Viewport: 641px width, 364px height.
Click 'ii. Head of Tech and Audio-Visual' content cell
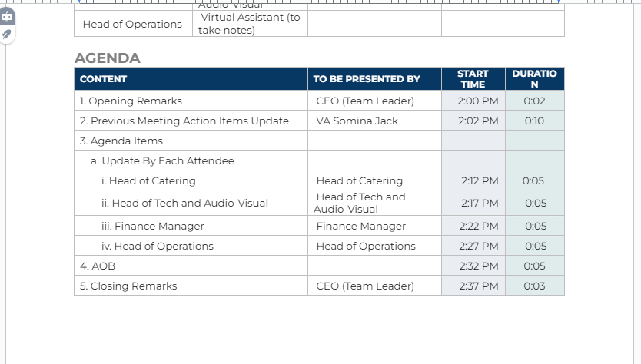[x=191, y=203]
